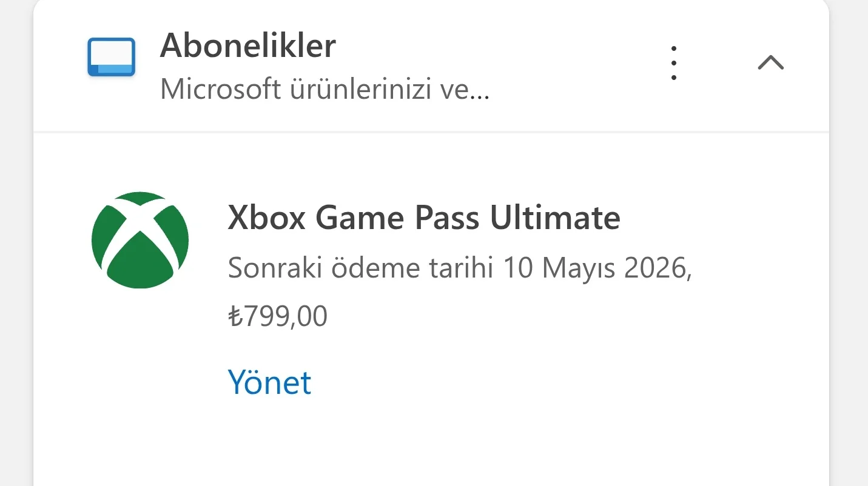Click empty header space before three-dot menu
Screen dimensions: 868x486
pos(576,64)
